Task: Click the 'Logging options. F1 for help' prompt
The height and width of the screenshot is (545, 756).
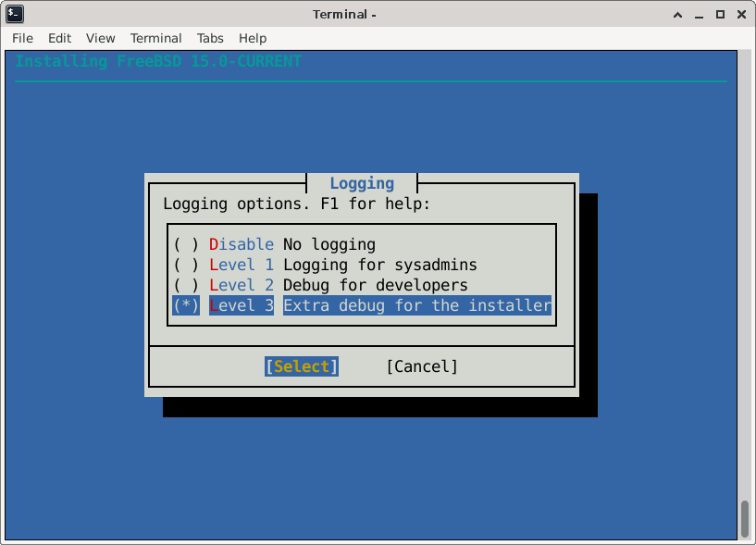Action: pyautogui.click(x=296, y=204)
